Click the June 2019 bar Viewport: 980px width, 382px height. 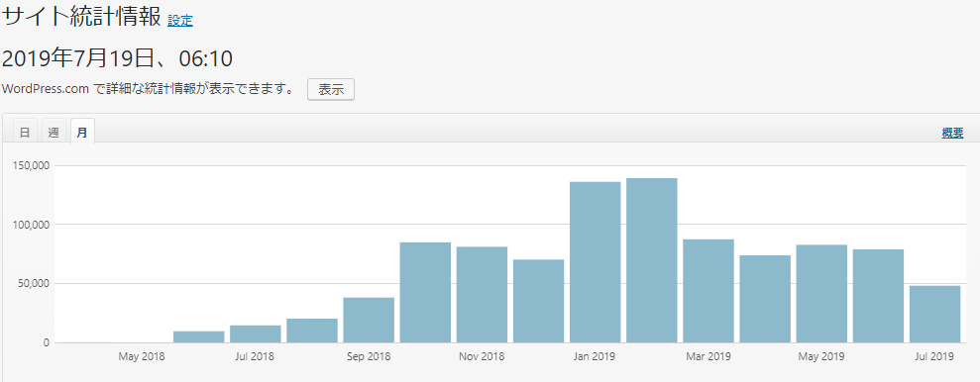tap(879, 296)
